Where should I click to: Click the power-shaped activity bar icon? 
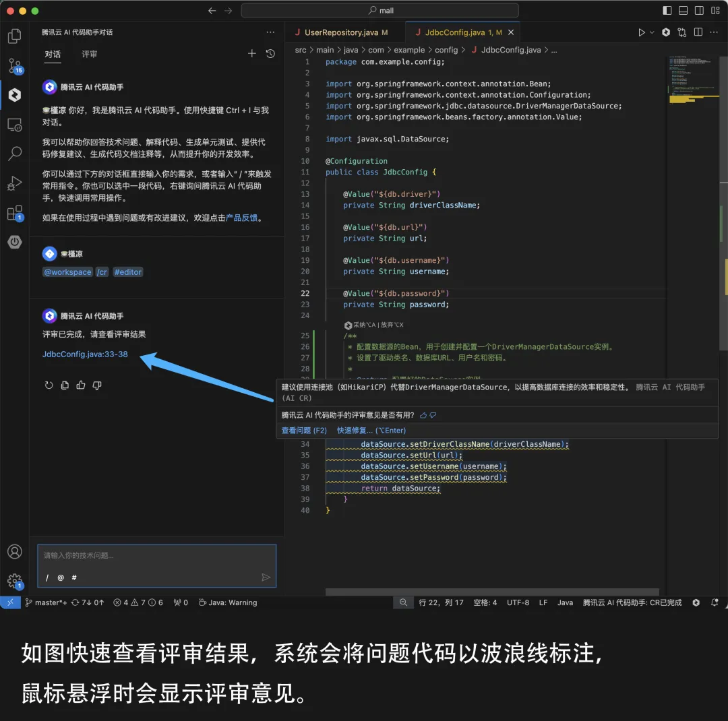point(14,242)
